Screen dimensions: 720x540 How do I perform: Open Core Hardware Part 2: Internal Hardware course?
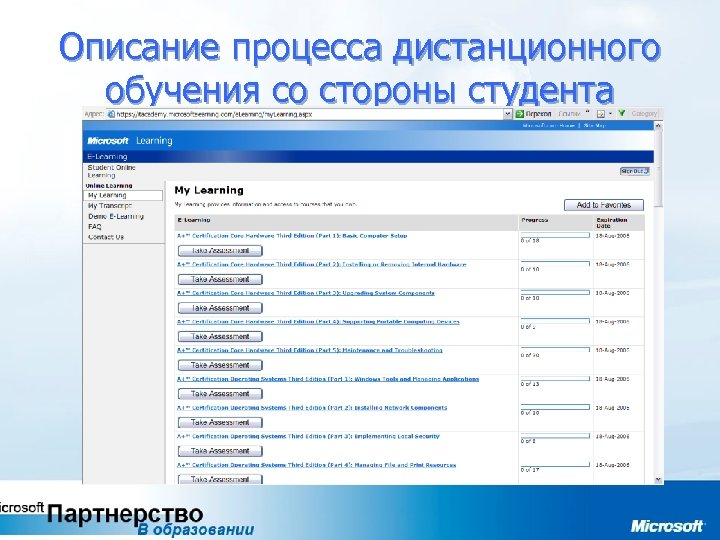321,264
